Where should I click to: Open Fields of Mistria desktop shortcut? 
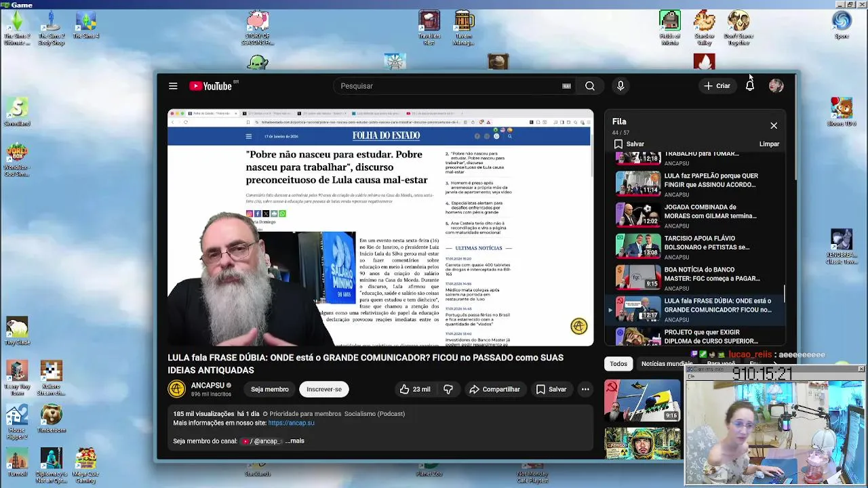[669, 28]
